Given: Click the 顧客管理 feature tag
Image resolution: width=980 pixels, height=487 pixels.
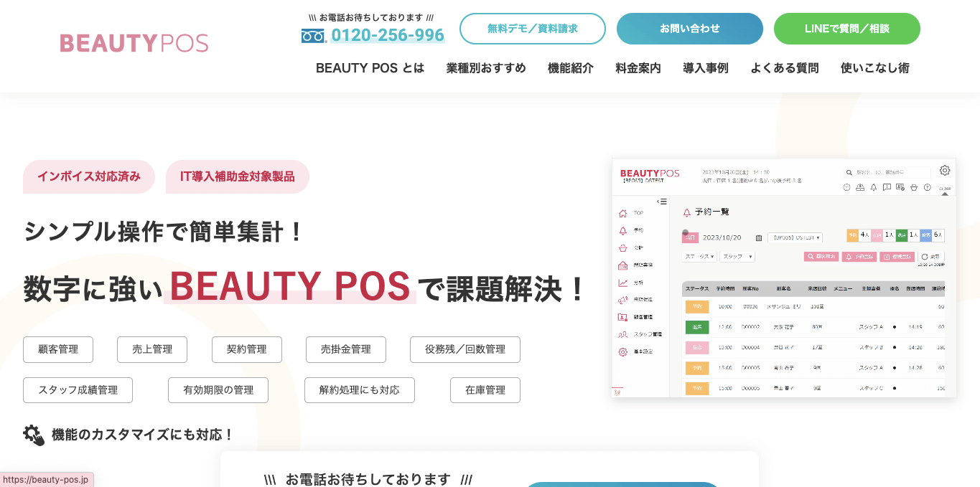Looking at the screenshot, I should click(58, 349).
